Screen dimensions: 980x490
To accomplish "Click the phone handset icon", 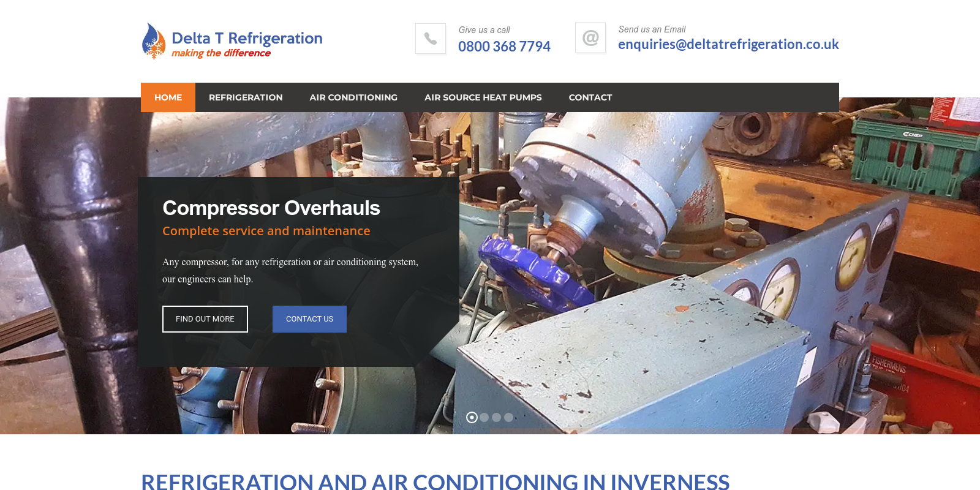I will click(431, 39).
